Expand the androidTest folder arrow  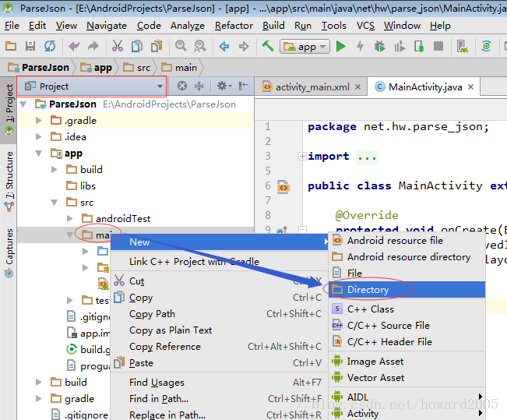(x=70, y=219)
